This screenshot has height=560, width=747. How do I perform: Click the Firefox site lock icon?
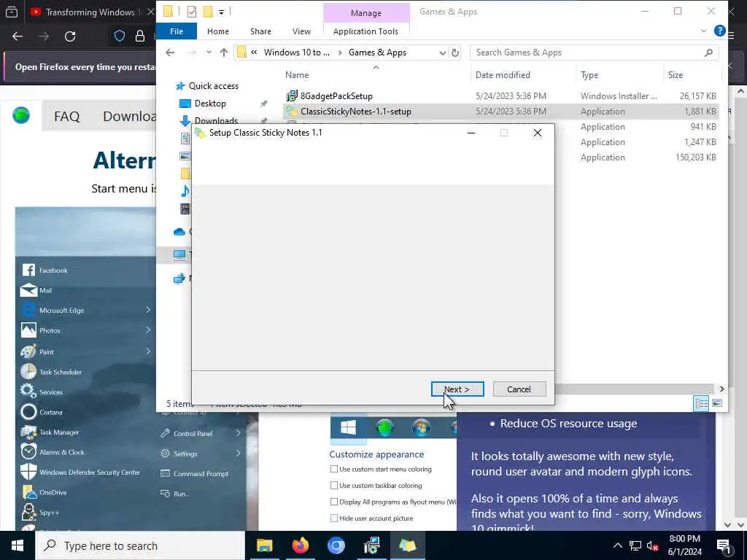point(139,36)
